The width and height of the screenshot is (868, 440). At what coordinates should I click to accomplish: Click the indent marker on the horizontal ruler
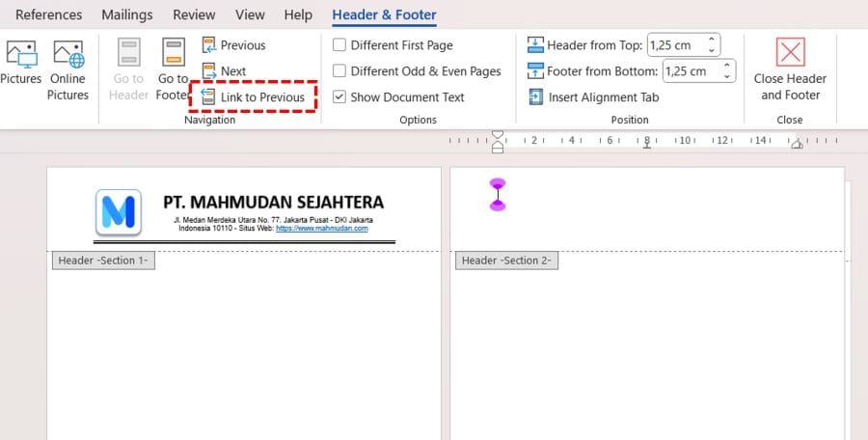(x=498, y=142)
